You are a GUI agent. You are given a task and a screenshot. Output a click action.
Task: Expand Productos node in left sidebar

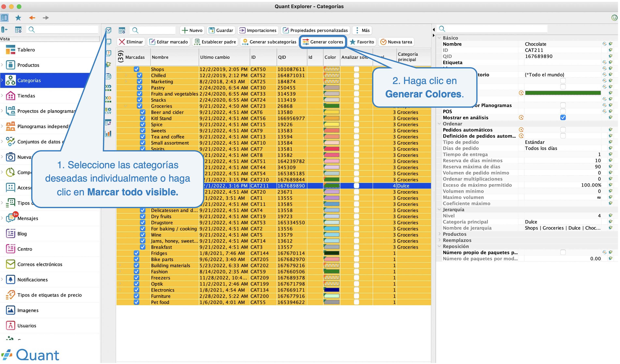click(2, 65)
